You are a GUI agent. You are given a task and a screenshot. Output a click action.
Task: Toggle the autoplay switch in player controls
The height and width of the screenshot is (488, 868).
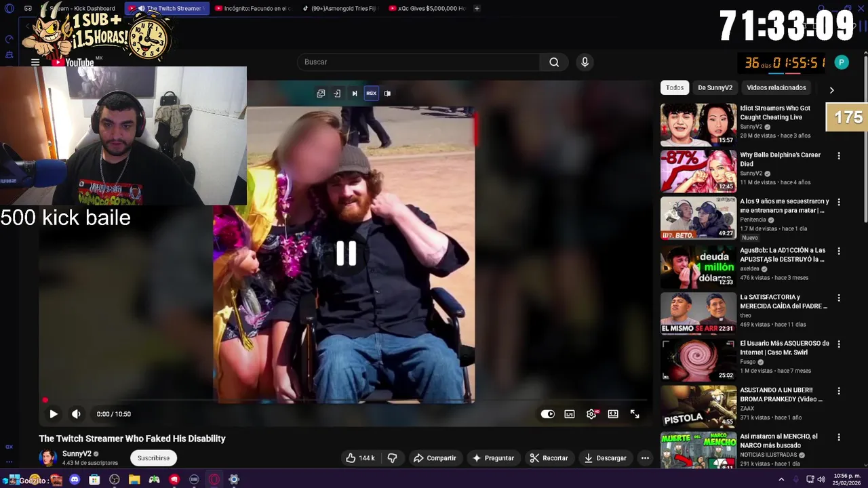coord(548,414)
